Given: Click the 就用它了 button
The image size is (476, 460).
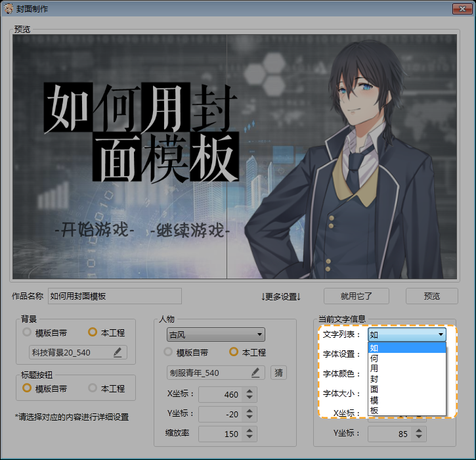Looking at the screenshot, I should [x=357, y=296].
